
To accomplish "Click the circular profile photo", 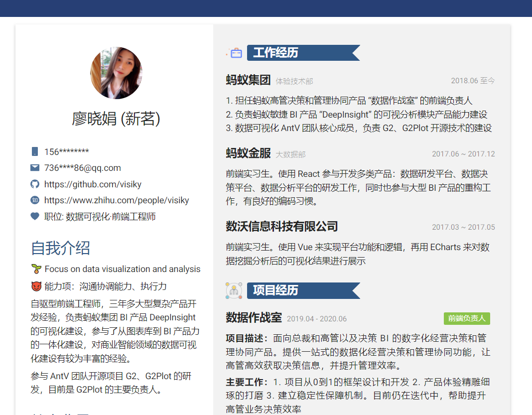I will 116,73.
